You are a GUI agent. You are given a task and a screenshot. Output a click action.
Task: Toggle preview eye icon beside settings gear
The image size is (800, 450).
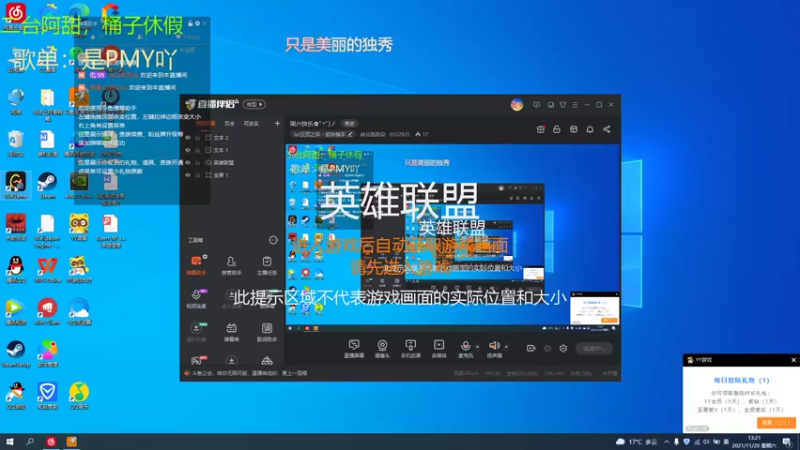click(x=547, y=348)
